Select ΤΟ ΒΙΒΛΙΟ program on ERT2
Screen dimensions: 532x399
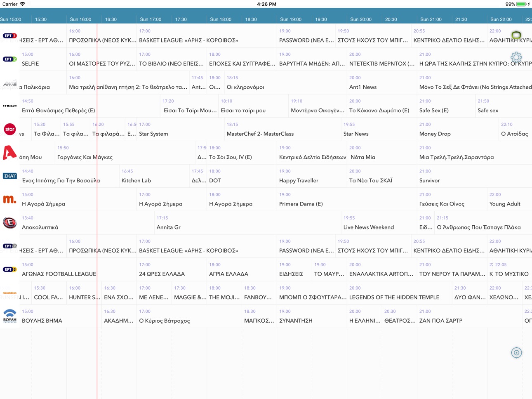pyautogui.click(x=172, y=59)
